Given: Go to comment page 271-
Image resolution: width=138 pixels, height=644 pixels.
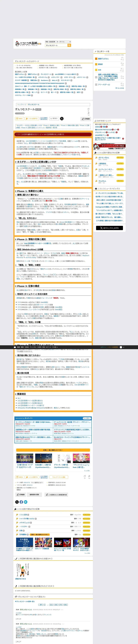Looking at the screenshot, I should pyautogui.click(x=61, y=605).
